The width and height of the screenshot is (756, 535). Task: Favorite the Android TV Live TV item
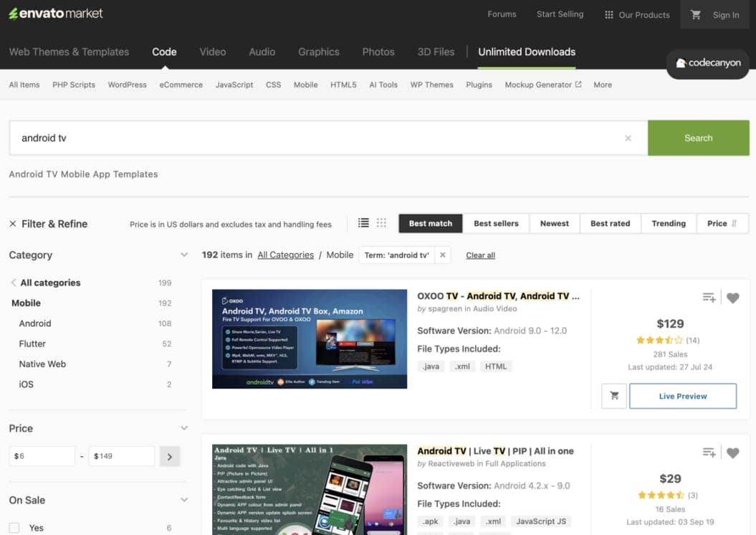(733, 453)
